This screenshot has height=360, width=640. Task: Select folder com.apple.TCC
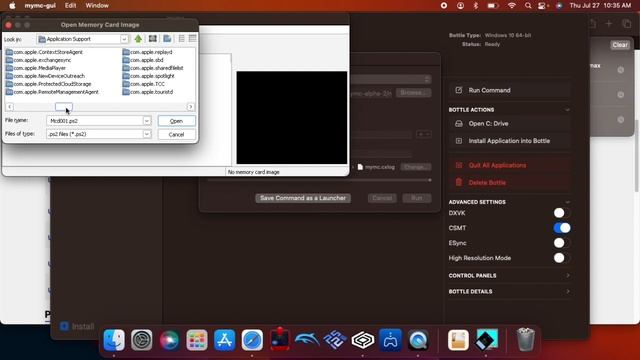[144, 84]
